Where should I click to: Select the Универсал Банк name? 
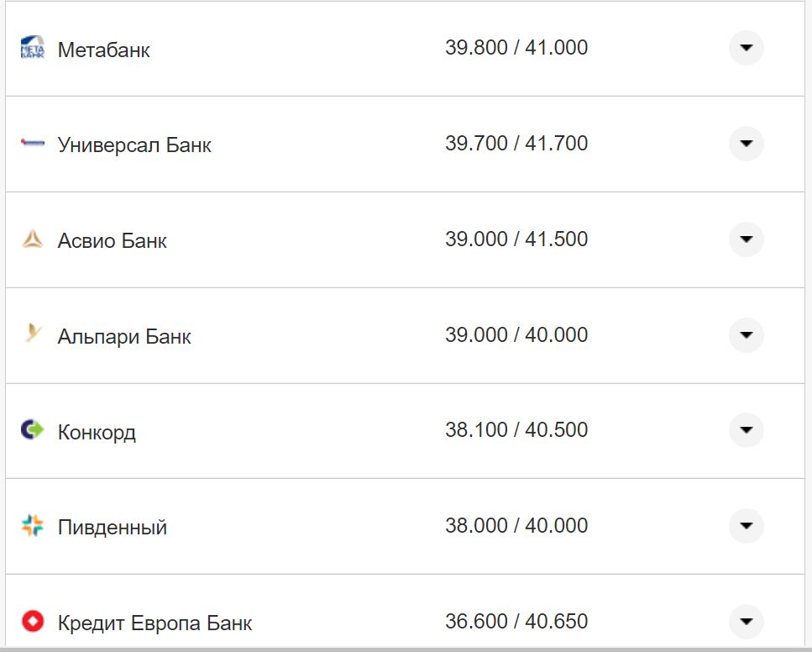[x=134, y=145]
